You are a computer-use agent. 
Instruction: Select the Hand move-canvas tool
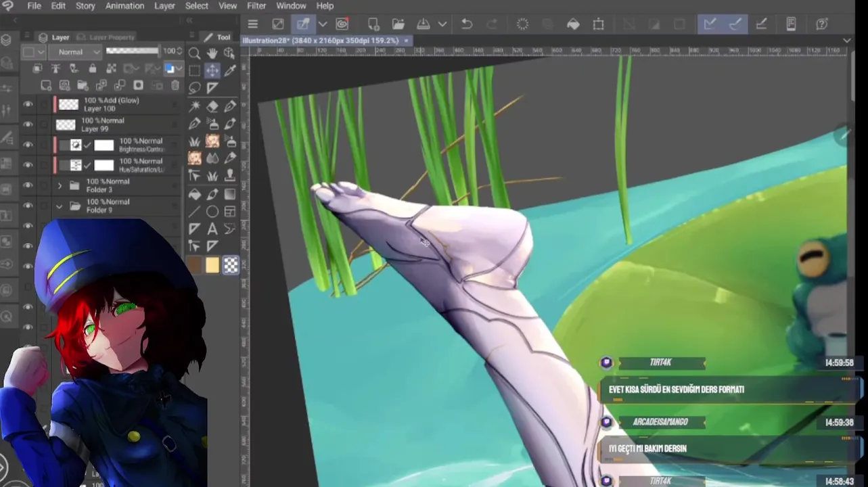click(212, 53)
